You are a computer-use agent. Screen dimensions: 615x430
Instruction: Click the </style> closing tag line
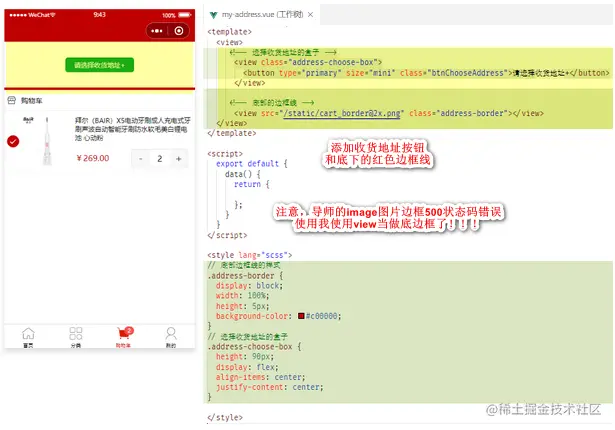coord(225,417)
